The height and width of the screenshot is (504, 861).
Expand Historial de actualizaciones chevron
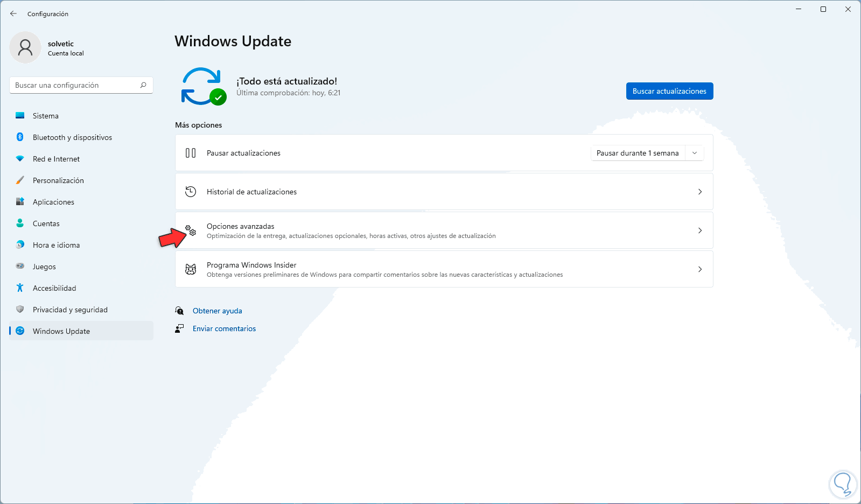700,192
